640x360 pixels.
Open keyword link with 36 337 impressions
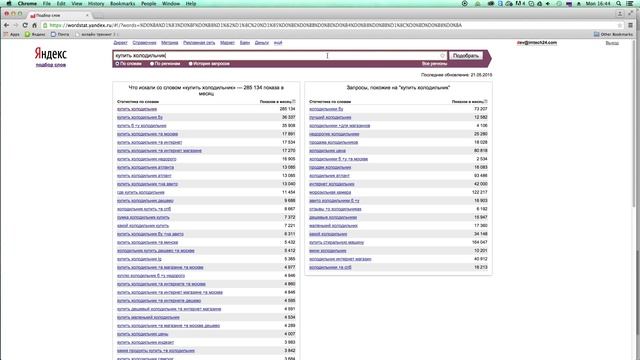(140, 118)
